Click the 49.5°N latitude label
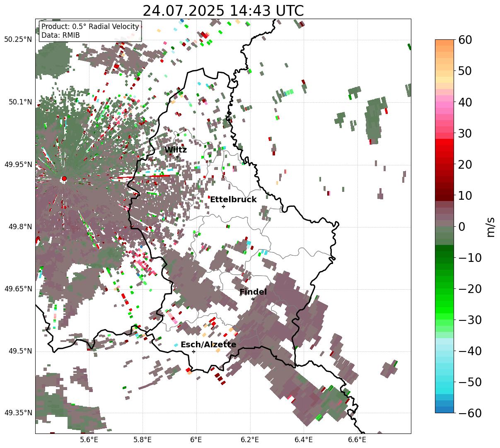This screenshot has height=448, width=500. (20, 351)
